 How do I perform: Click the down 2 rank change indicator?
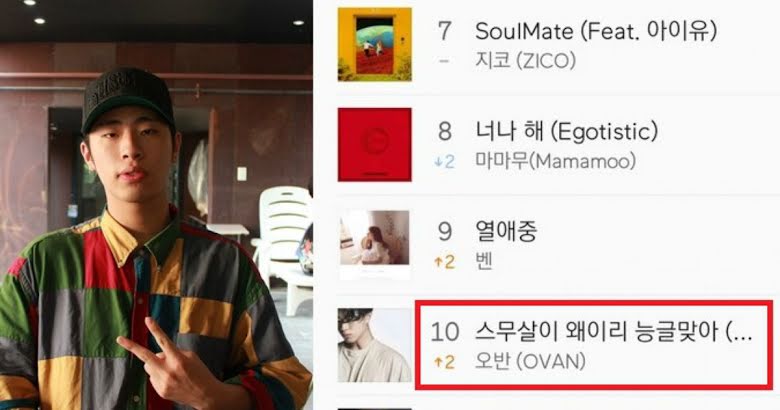(445, 162)
